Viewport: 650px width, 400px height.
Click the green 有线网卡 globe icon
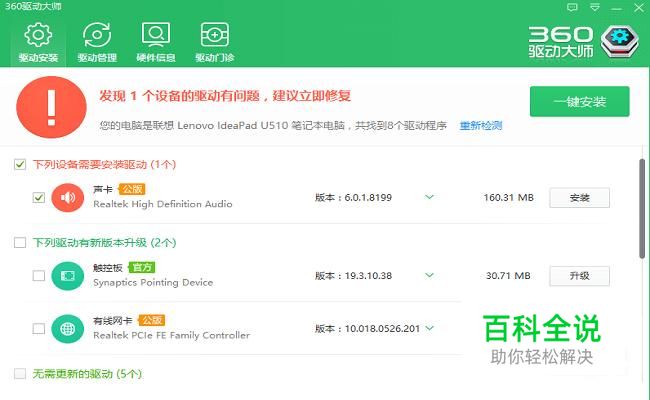point(68,329)
